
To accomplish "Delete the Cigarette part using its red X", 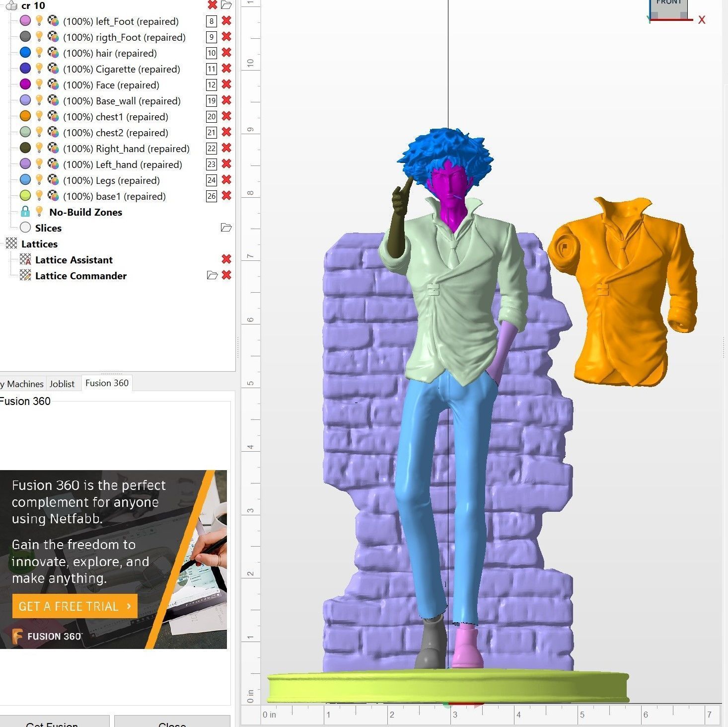I will (226, 69).
